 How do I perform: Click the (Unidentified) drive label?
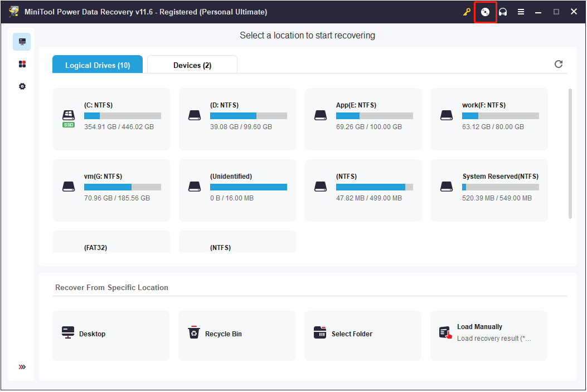231,176
